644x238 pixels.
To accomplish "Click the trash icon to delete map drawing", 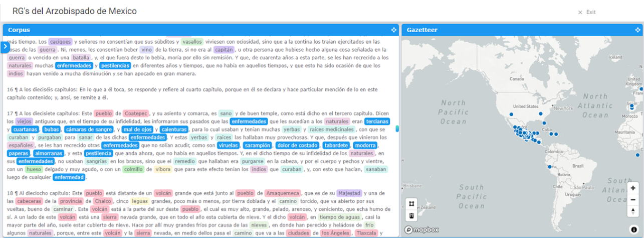I will [x=411, y=216].
